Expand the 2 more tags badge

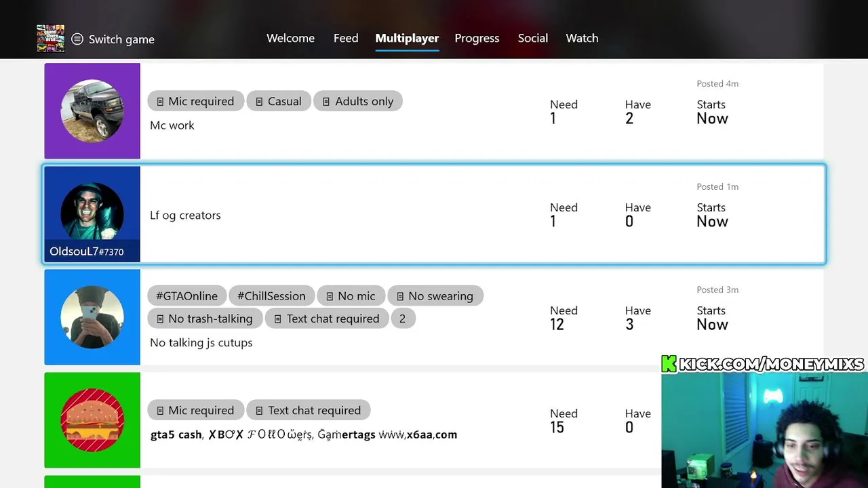click(x=402, y=319)
